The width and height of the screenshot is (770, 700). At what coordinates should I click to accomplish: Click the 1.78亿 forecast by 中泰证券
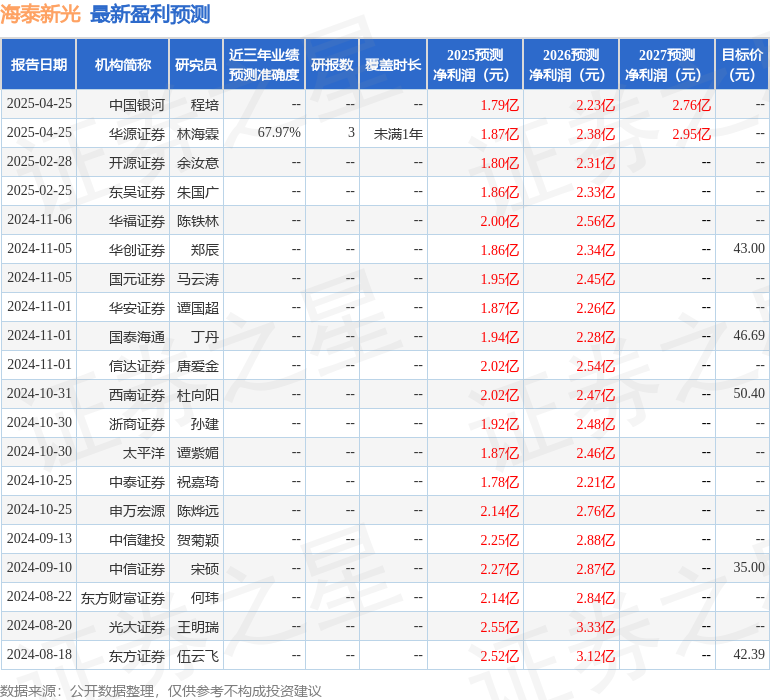pos(499,481)
